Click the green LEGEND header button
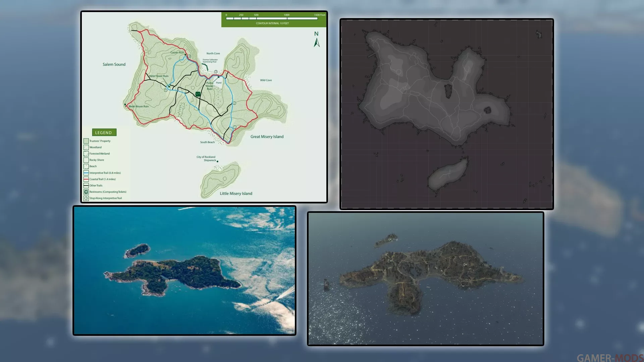The image size is (644, 362). point(104,132)
